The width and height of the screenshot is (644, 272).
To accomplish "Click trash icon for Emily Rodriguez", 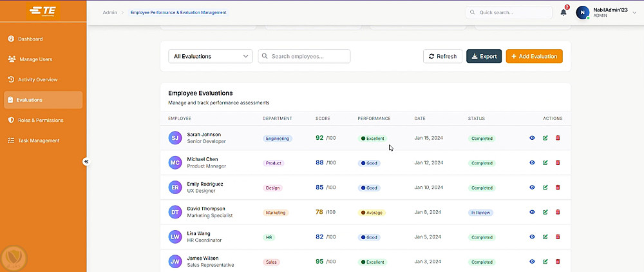I will (x=558, y=188).
